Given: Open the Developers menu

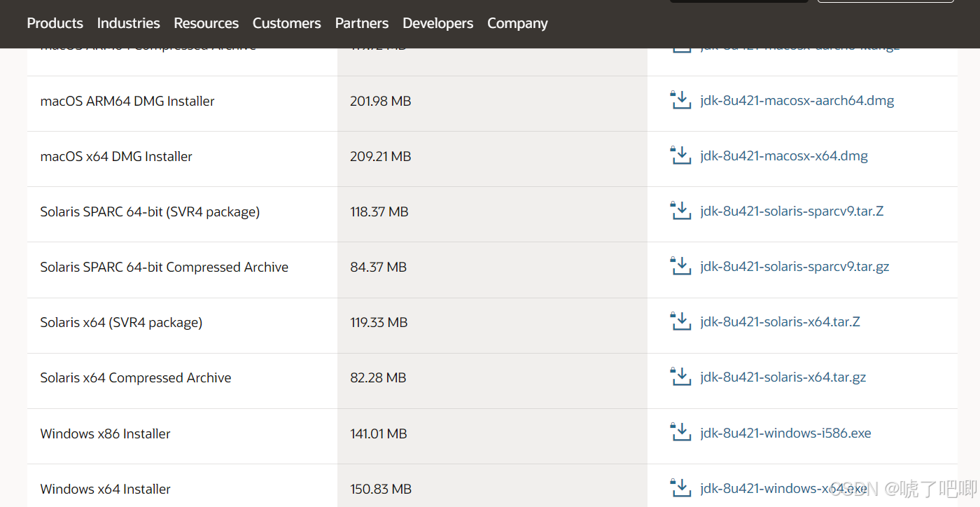Looking at the screenshot, I should coord(437,23).
